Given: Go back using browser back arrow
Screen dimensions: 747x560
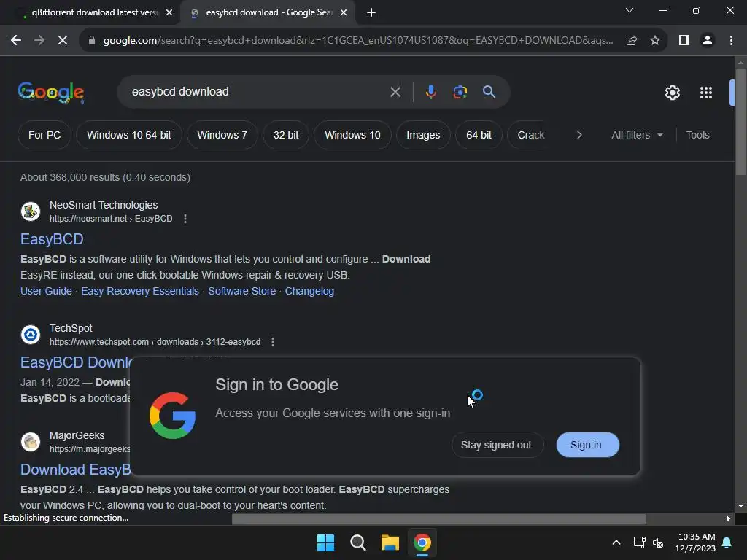Looking at the screenshot, I should coord(16,41).
